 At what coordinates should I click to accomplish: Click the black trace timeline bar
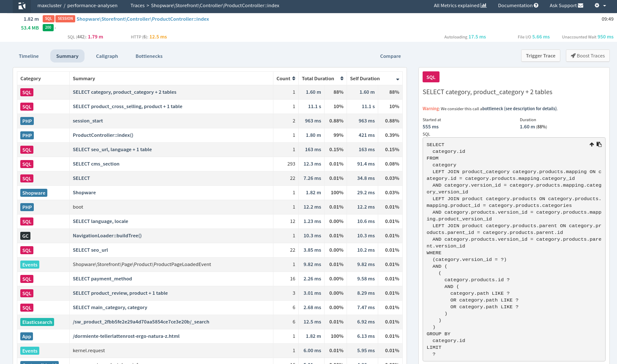point(124,30)
